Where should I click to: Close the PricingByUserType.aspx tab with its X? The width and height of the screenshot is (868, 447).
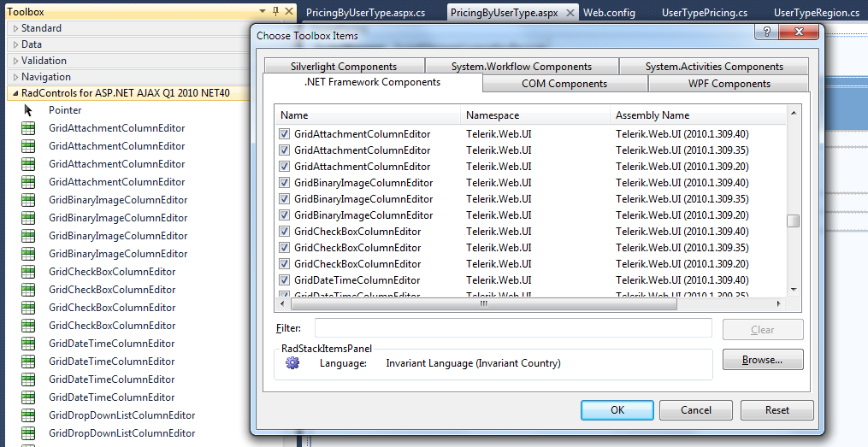(570, 13)
